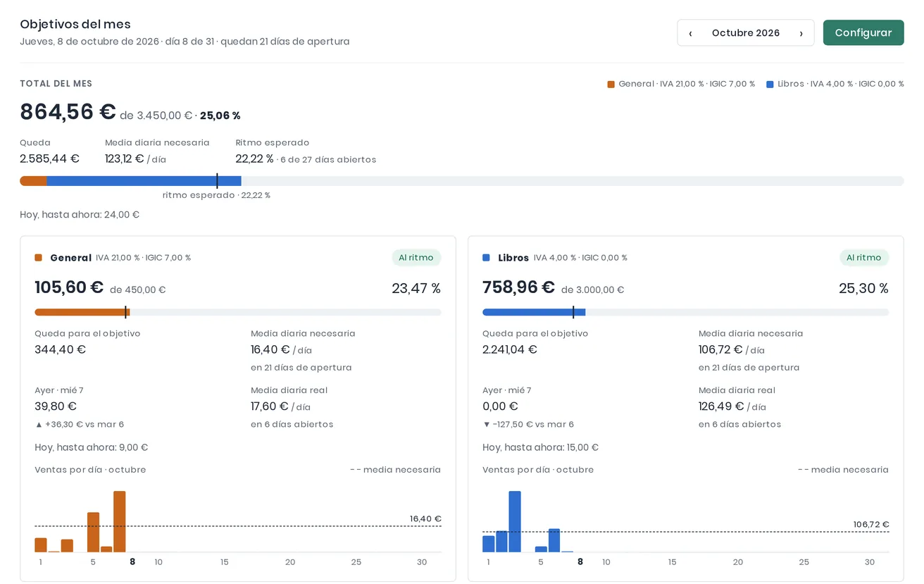
Task: Click the '−127,50 € vs mar 6' change
Action: click(528, 424)
